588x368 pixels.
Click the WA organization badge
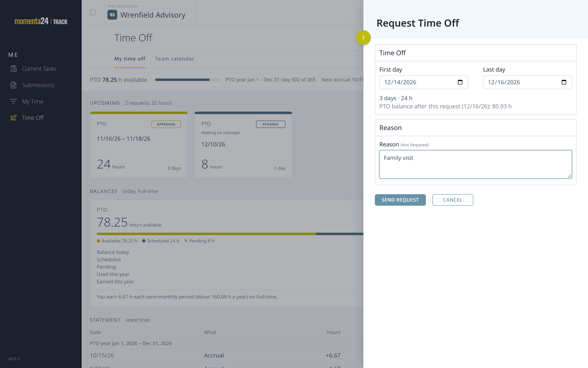112,15
